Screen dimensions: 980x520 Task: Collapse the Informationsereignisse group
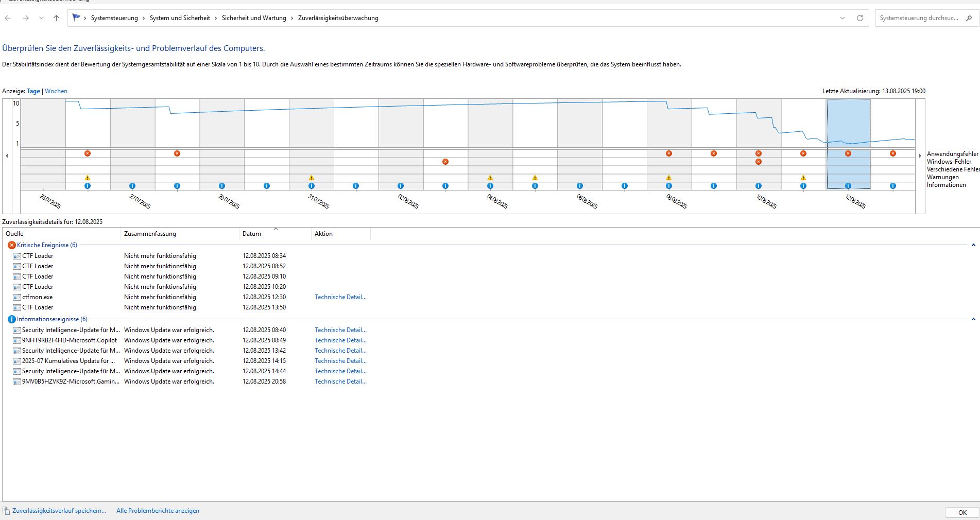point(973,319)
